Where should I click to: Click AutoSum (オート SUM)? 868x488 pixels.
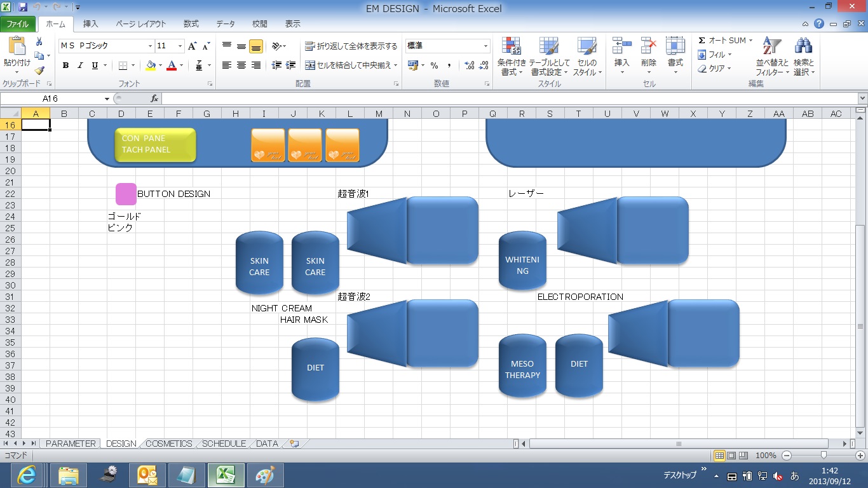pyautogui.click(x=722, y=41)
